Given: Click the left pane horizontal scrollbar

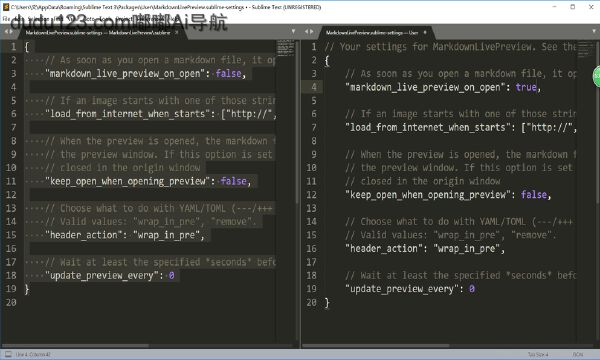Looking at the screenshot, I should [x=76, y=345].
